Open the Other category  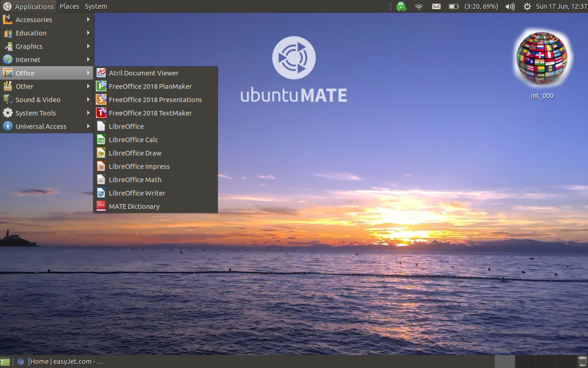coord(47,86)
